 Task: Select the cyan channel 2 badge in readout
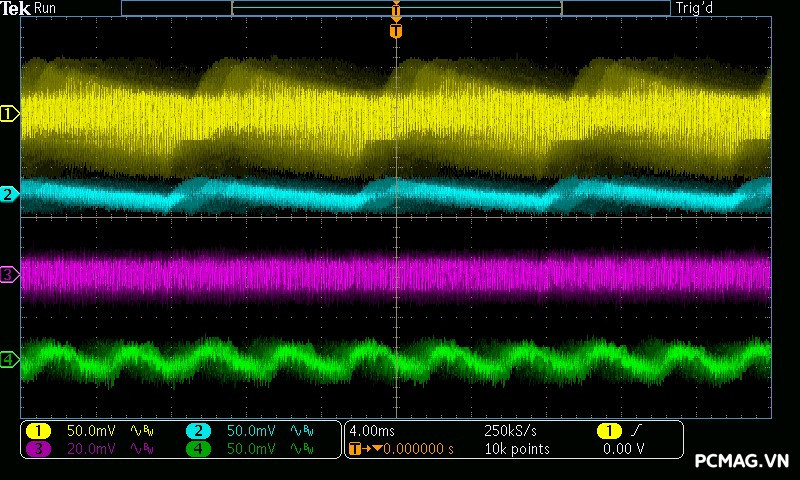click(198, 431)
